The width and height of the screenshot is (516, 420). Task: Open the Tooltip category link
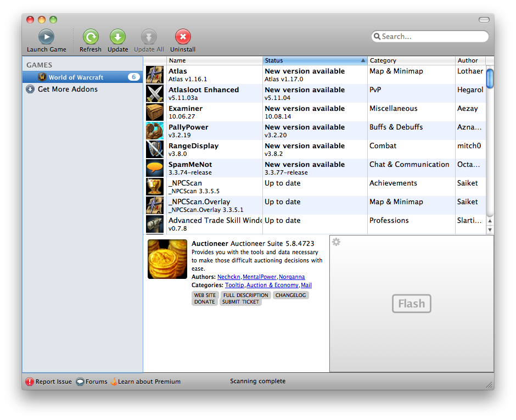[234, 285]
